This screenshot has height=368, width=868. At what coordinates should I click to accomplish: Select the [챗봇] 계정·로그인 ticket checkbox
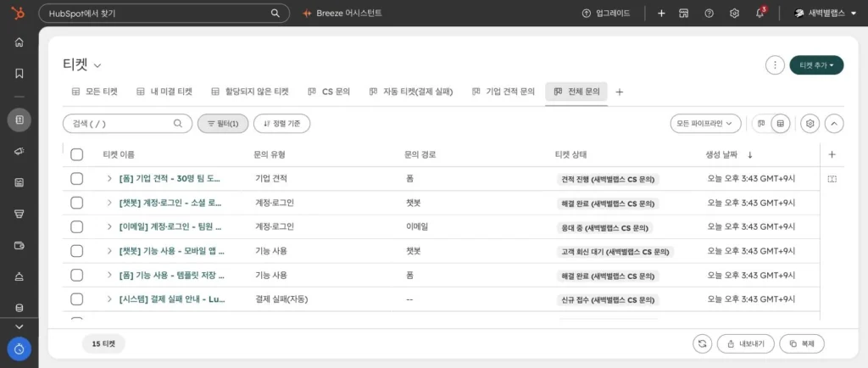point(77,204)
